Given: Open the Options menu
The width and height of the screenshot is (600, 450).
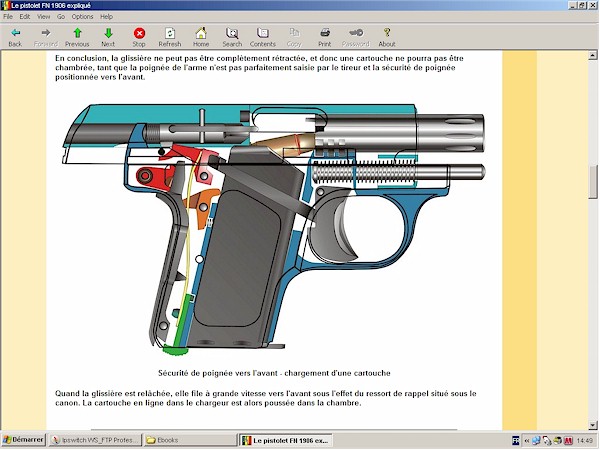Looking at the screenshot, I should coord(82,16).
